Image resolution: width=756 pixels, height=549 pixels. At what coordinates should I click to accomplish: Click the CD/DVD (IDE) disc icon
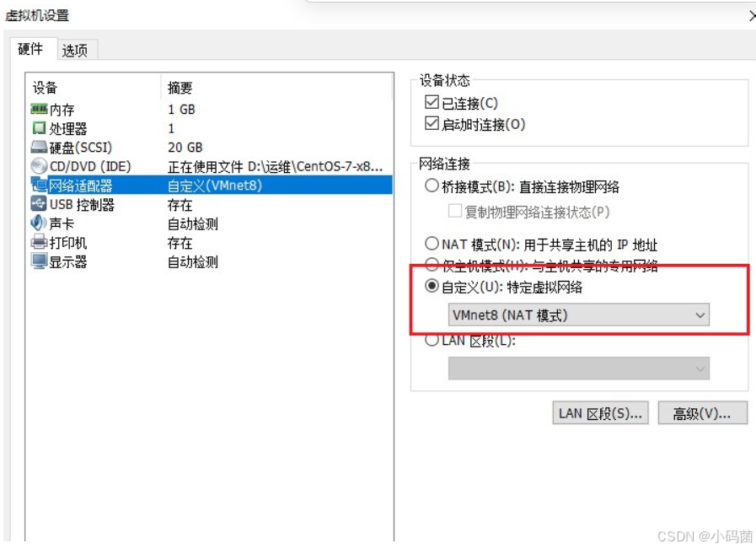coord(39,166)
